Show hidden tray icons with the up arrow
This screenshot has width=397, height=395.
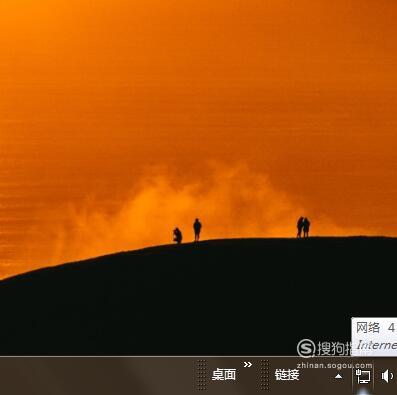tap(338, 376)
